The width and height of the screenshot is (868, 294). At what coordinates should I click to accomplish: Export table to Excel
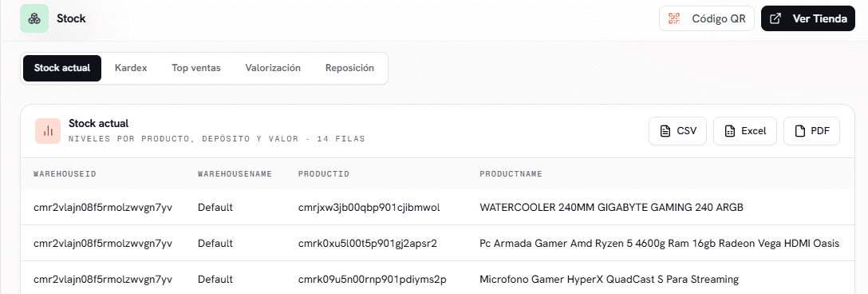pyautogui.click(x=745, y=131)
